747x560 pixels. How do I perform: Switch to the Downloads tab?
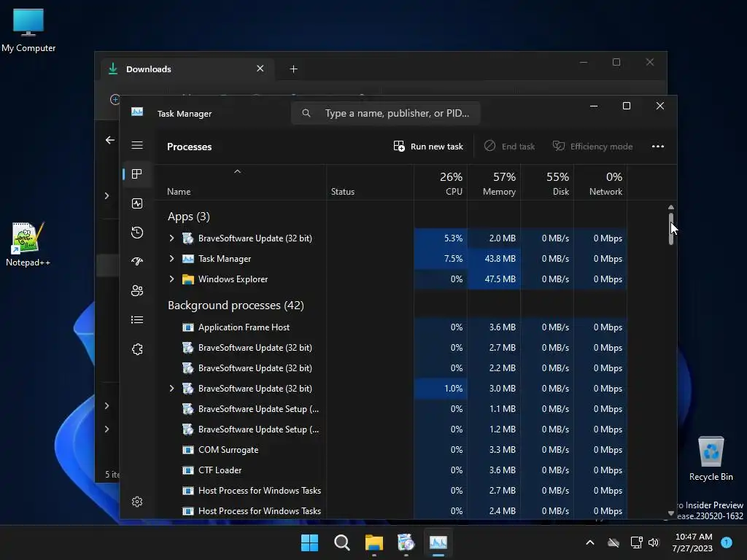click(187, 69)
